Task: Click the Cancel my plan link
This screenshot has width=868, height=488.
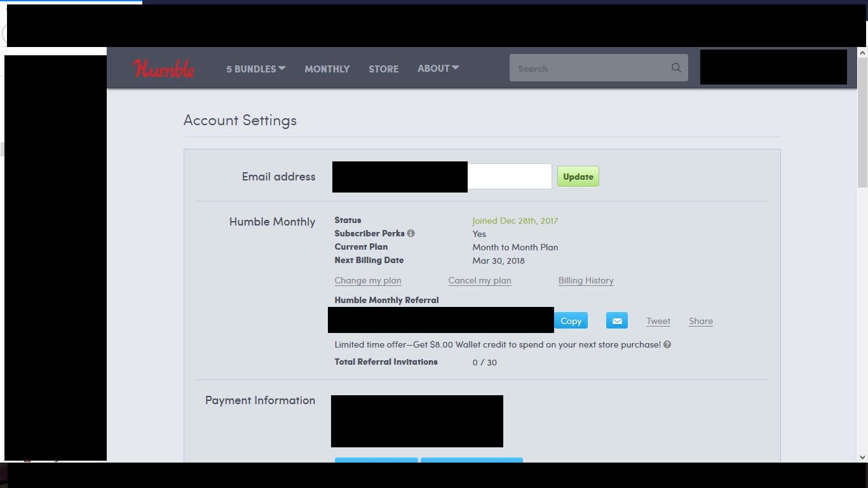Action: pyautogui.click(x=480, y=280)
